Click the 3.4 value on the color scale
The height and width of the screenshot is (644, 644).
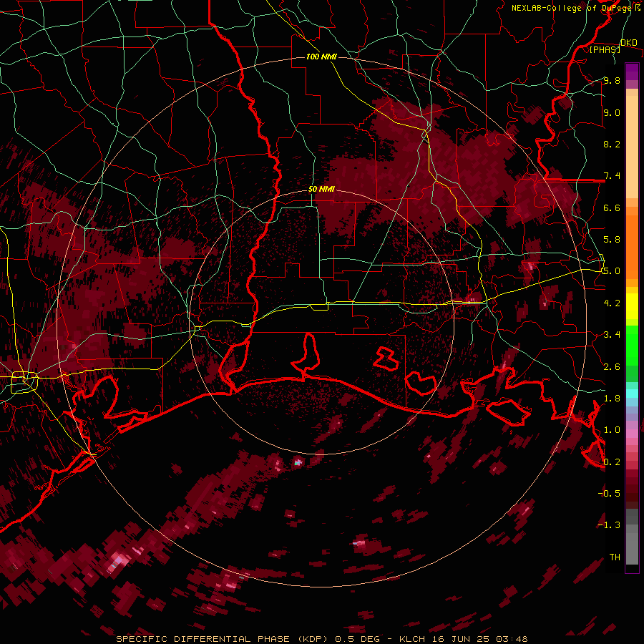click(612, 335)
